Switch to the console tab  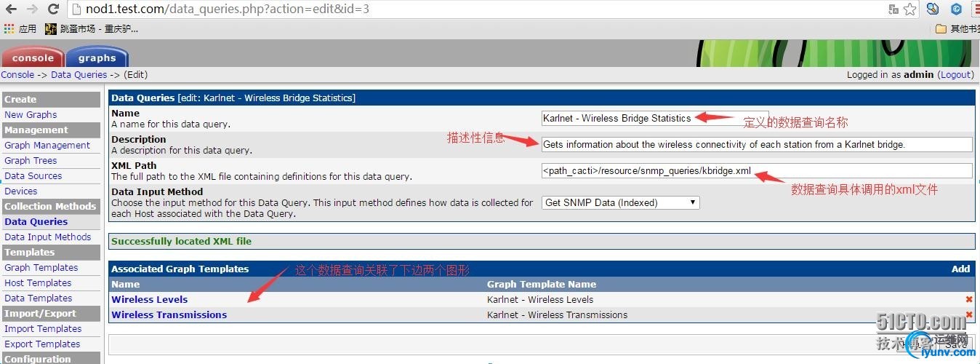(33, 58)
